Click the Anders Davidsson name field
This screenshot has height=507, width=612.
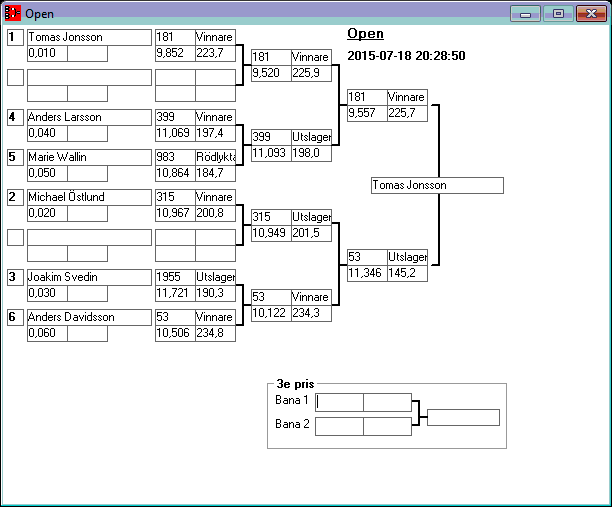point(86,318)
